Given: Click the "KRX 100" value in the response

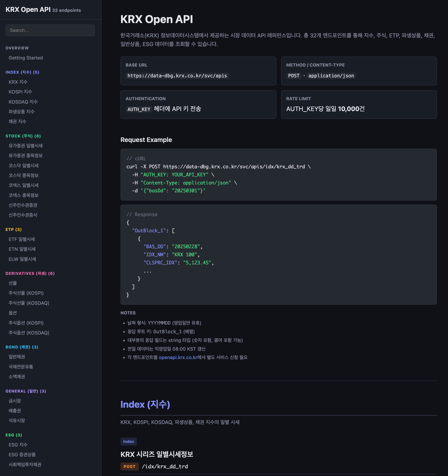Looking at the screenshot, I should [184, 255].
